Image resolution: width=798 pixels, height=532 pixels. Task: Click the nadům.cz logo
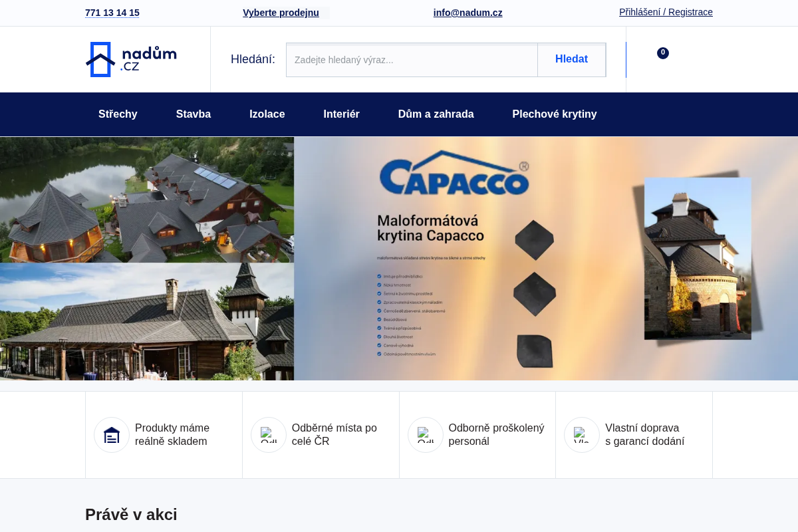(131, 59)
